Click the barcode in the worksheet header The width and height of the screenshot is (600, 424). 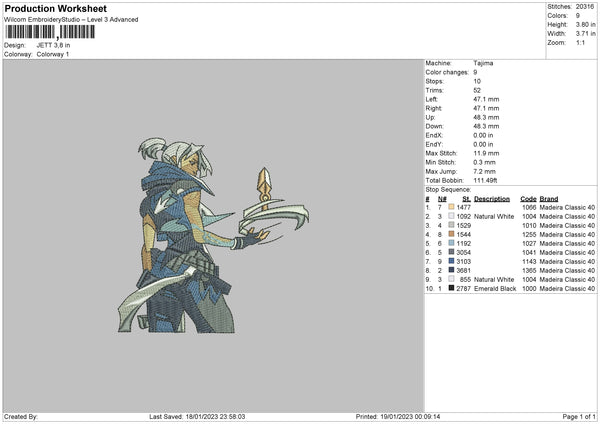click(50, 32)
